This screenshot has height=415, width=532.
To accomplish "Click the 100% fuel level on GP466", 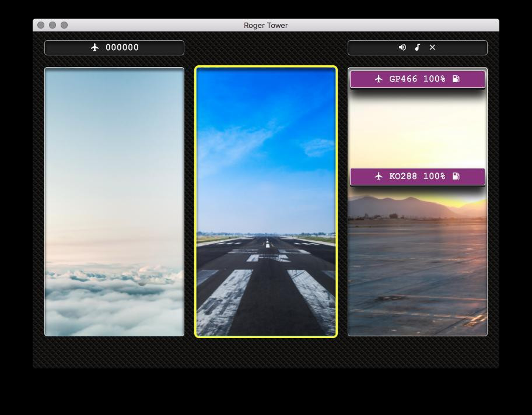I will click(434, 79).
